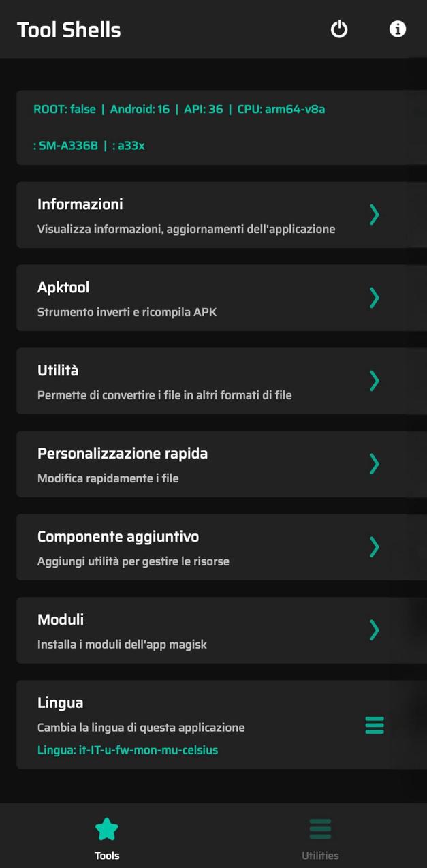Tap the language list icon next to Lingua

tap(374, 725)
